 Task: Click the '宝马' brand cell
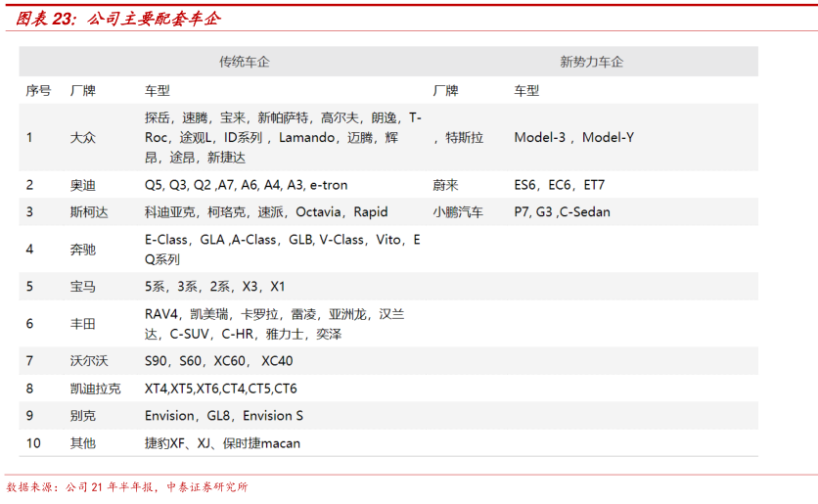[x=83, y=287]
